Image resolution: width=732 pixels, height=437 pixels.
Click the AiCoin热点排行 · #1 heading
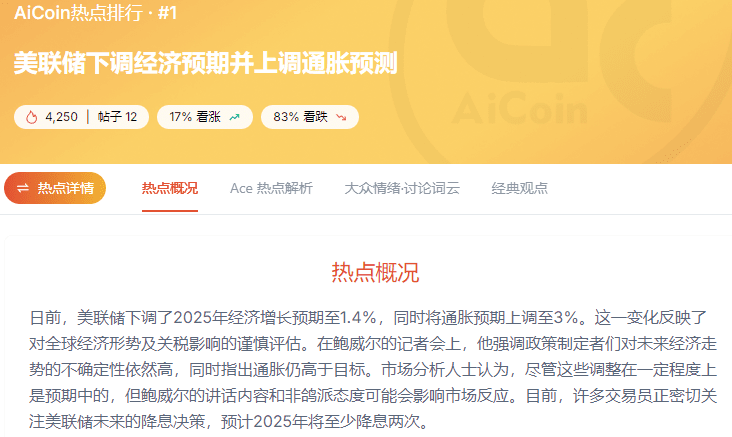96,13
